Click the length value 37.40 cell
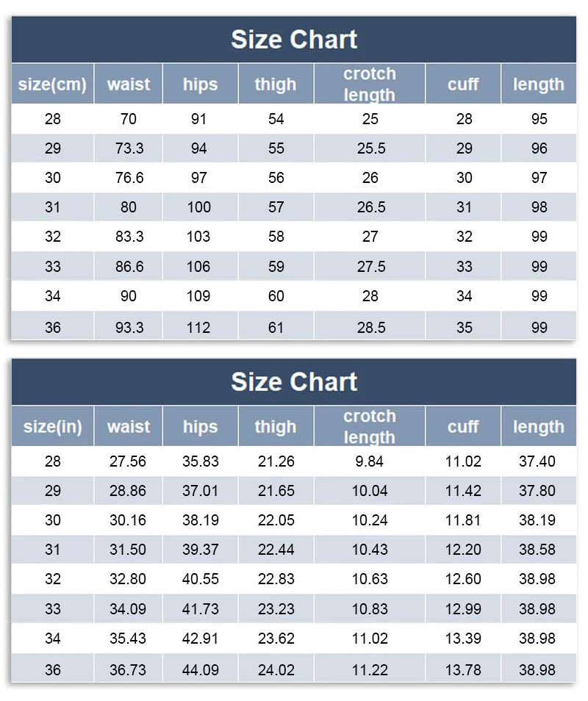The image size is (588, 701). tap(538, 461)
